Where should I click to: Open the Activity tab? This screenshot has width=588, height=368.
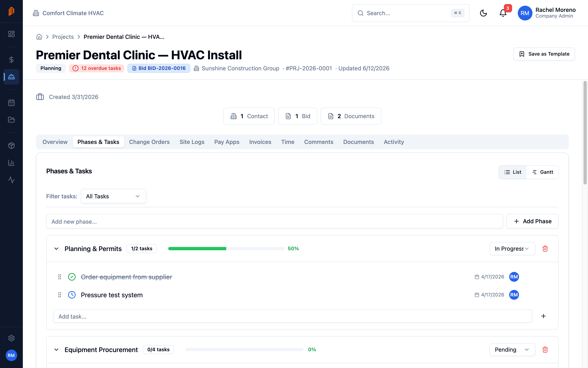394,142
